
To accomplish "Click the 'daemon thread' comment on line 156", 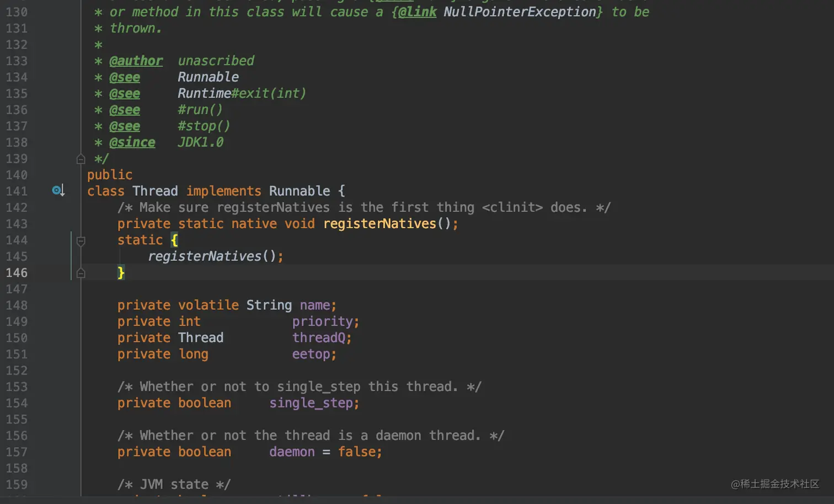I will (x=311, y=435).
